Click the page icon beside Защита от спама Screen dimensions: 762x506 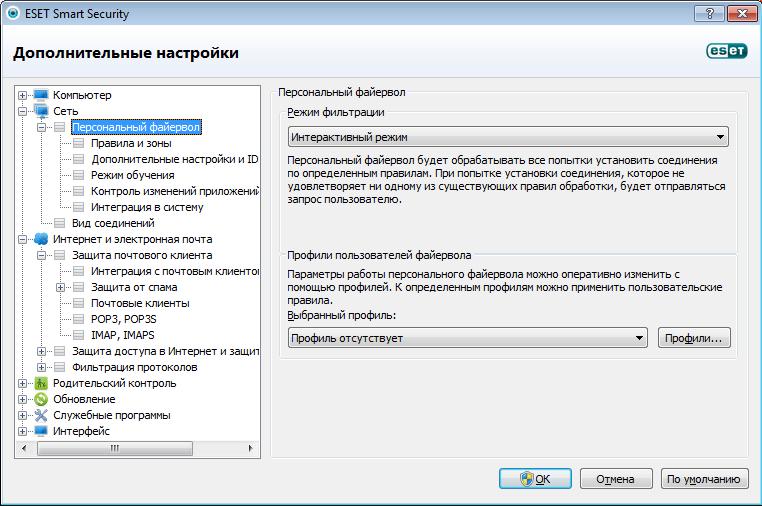[79, 287]
